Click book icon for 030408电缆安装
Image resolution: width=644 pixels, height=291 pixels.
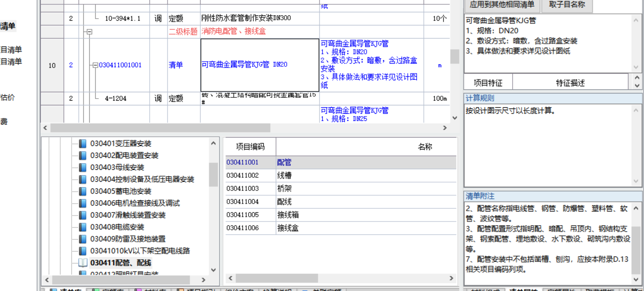[x=83, y=227]
